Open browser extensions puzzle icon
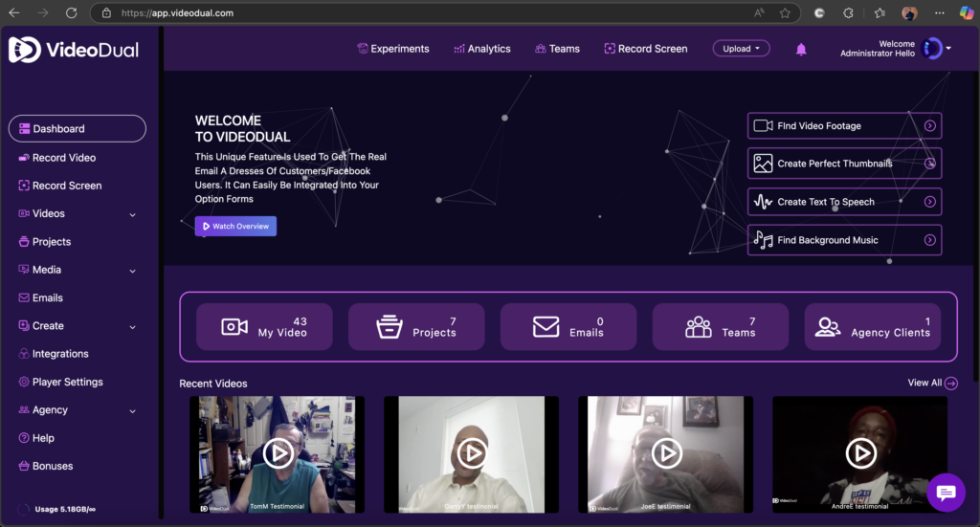This screenshot has height=527, width=980. click(x=848, y=12)
